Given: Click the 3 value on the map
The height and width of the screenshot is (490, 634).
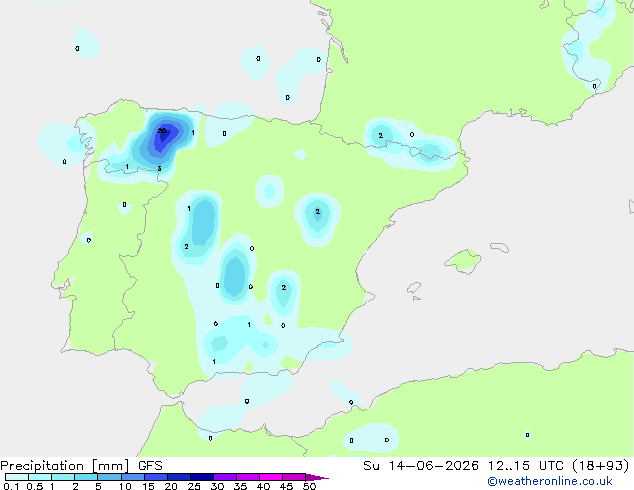Looking at the screenshot, I should point(159,169).
